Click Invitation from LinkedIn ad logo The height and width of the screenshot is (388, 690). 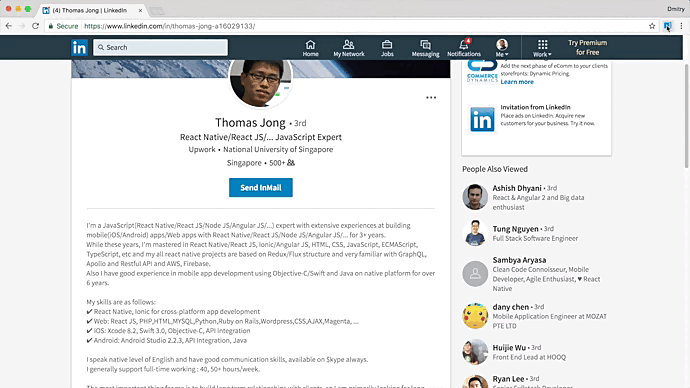[482, 119]
